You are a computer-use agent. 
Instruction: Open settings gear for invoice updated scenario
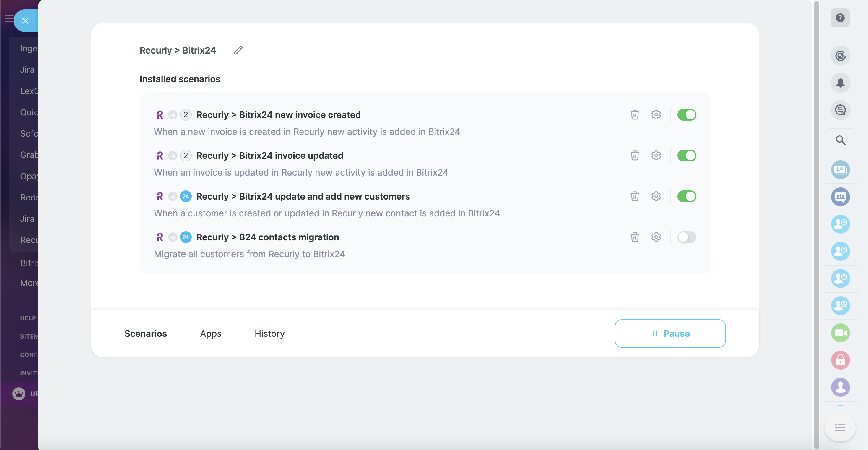pyautogui.click(x=656, y=156)
